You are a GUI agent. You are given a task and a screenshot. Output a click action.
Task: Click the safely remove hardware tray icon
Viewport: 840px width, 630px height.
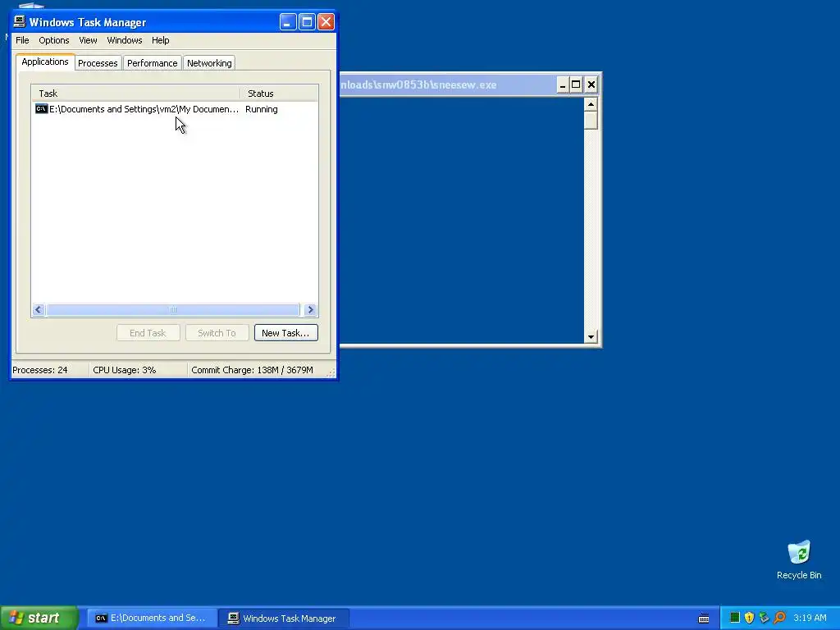pyautogui.click(x=764, y=618)
